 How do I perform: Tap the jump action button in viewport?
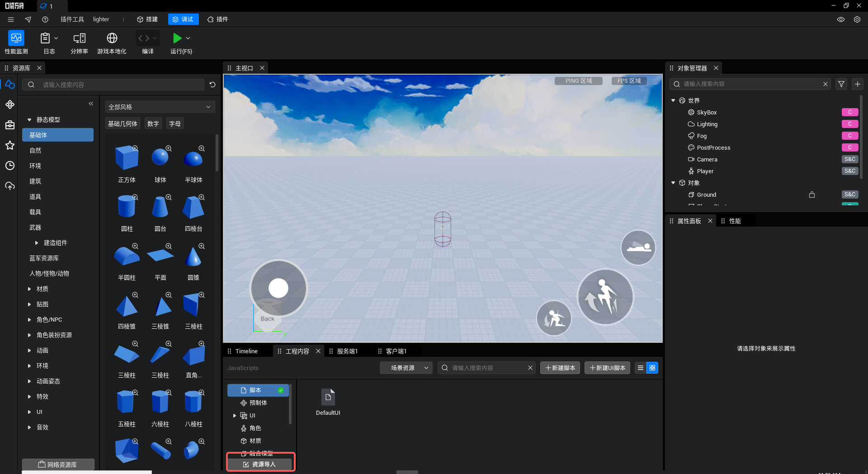point(605,297)
